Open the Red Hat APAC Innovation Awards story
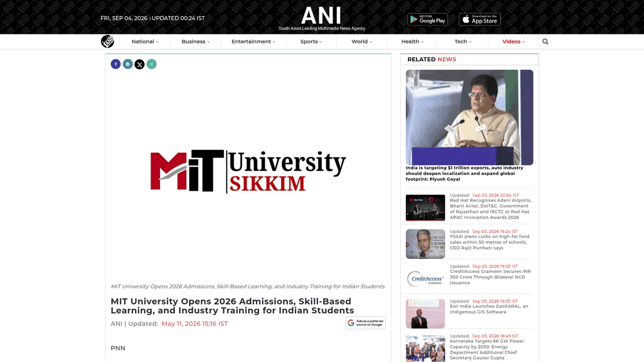 point(491,209)
